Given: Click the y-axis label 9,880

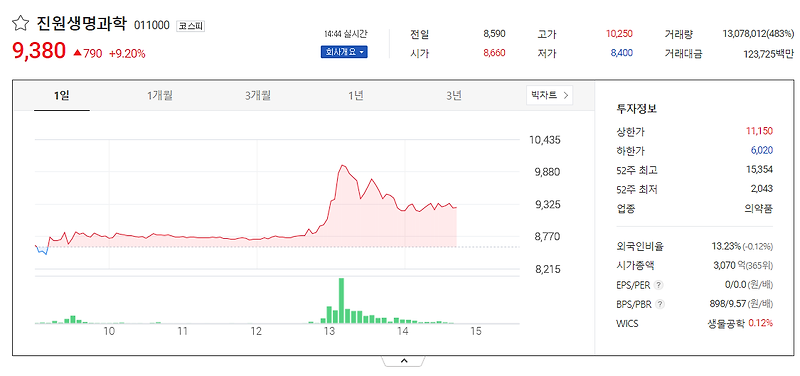Looking at the screenshot, I should [547, 172].
